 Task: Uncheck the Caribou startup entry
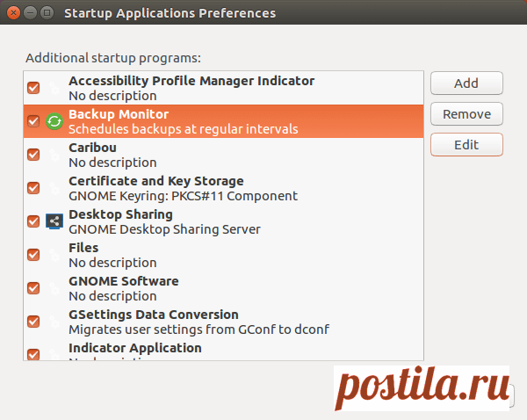point(33,155)
